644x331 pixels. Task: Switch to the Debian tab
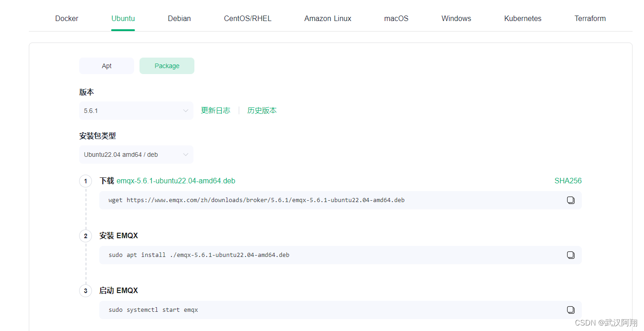(x=179, y=19)
